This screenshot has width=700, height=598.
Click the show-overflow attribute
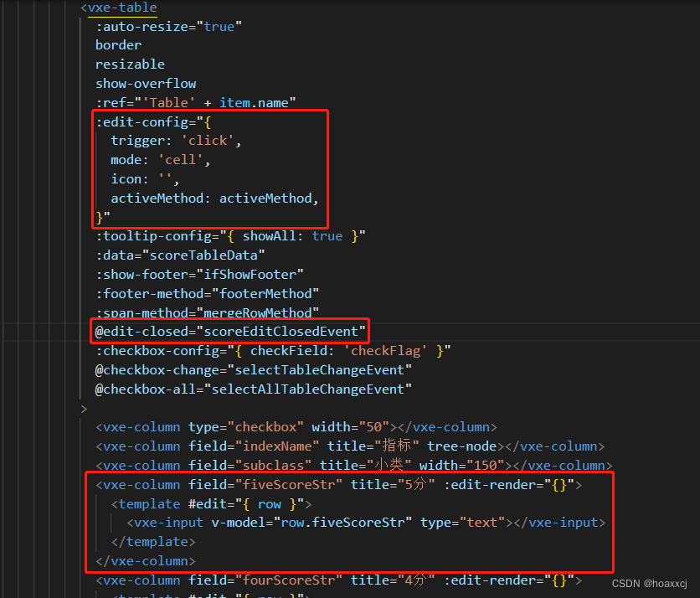(146, 84)
